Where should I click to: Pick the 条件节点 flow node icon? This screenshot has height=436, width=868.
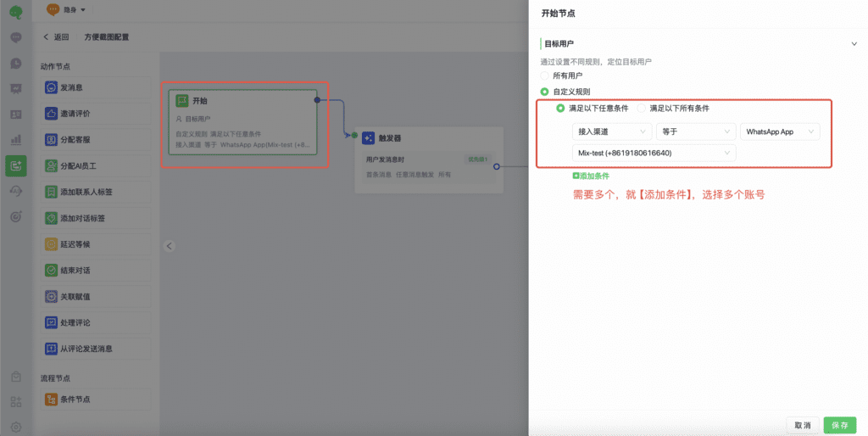coord(52,400)
